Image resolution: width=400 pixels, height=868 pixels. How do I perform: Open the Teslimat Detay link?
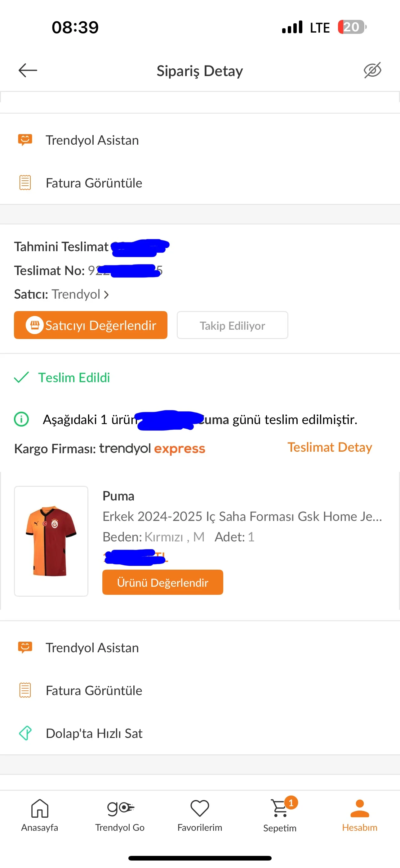pos(329,447)
